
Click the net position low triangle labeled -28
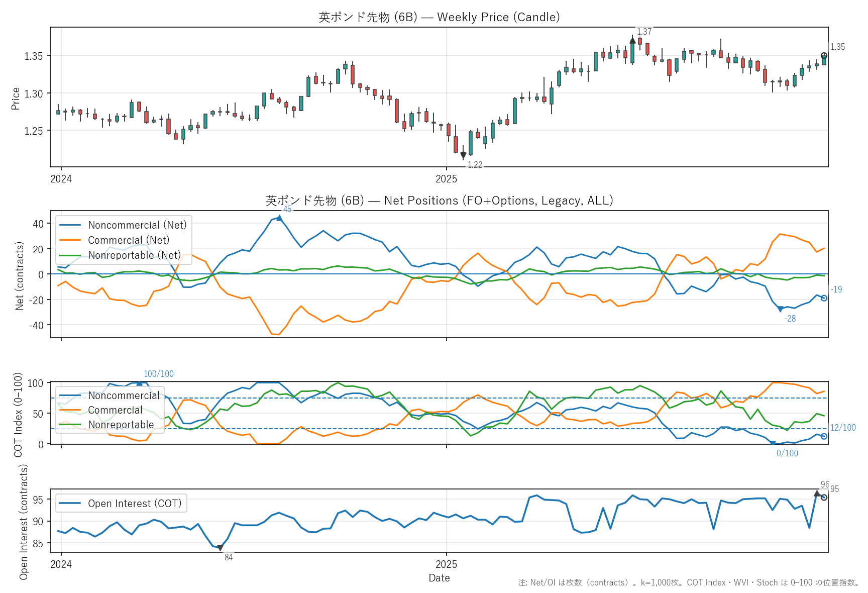coord(780,309)
